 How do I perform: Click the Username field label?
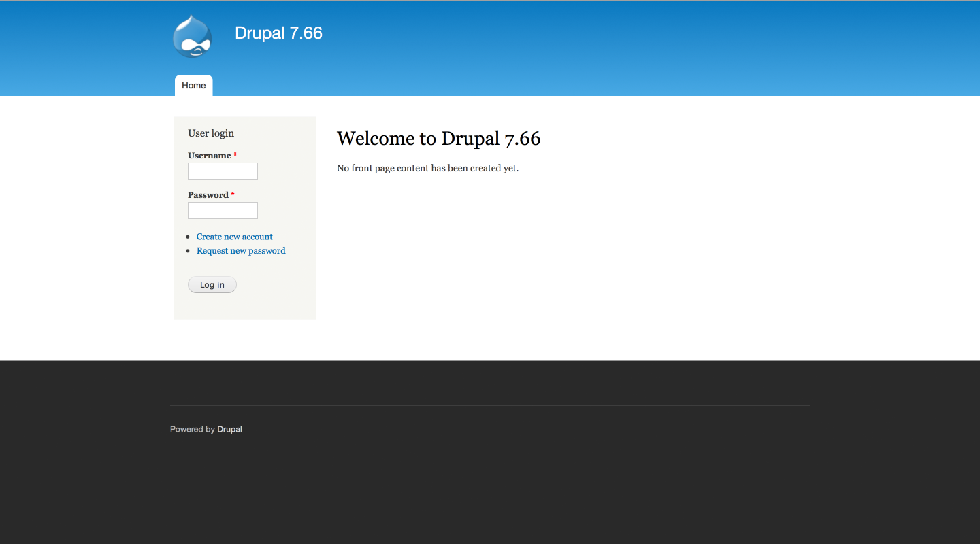click(210, 156)
